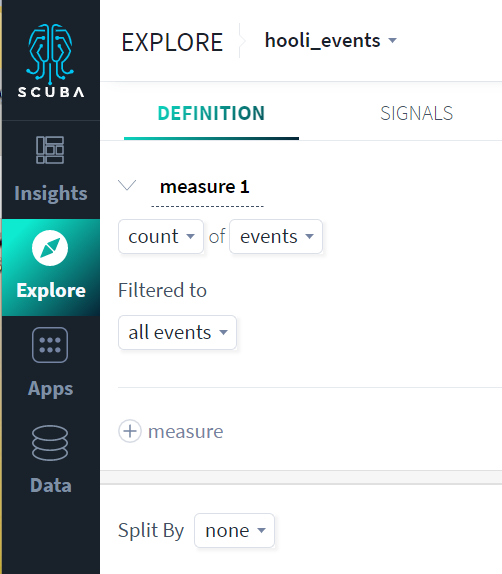Click the Data sidebar label

click(51, 485)
